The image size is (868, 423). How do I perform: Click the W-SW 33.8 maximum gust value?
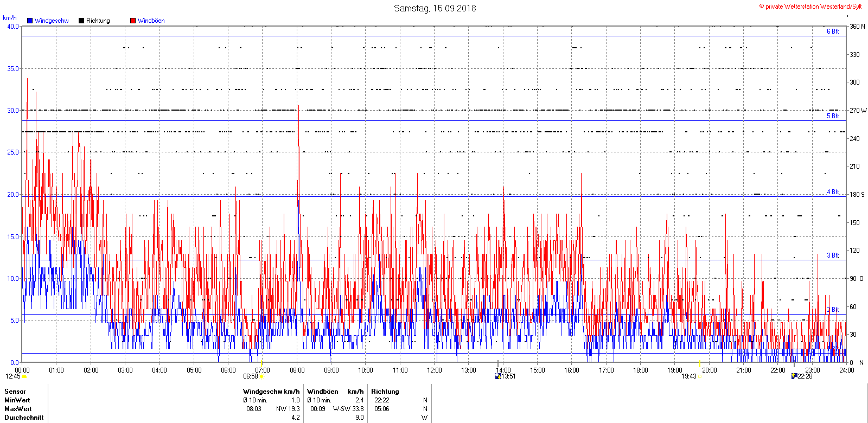[348, 409]
